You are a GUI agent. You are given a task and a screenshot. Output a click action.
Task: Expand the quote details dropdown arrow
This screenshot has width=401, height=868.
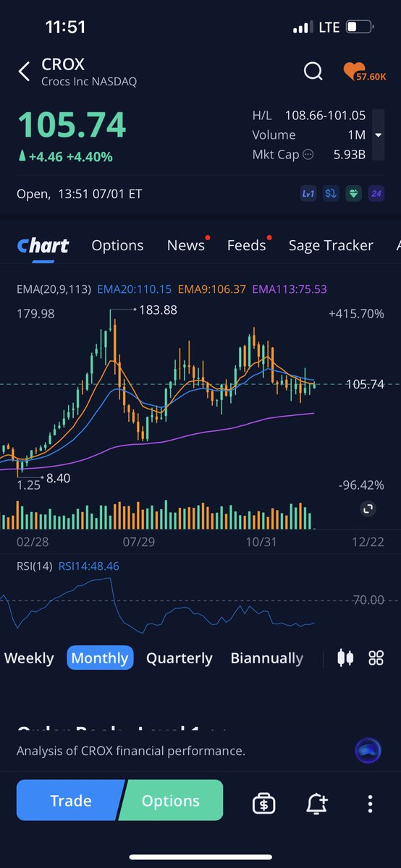(x=378, y=135)
